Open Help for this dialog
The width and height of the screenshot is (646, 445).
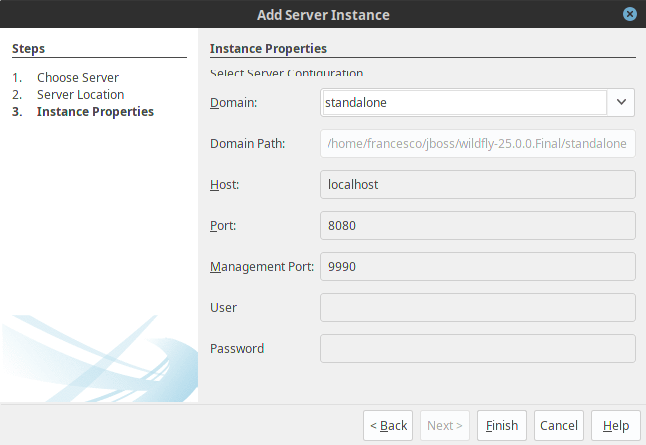click(x=616, y=425)
